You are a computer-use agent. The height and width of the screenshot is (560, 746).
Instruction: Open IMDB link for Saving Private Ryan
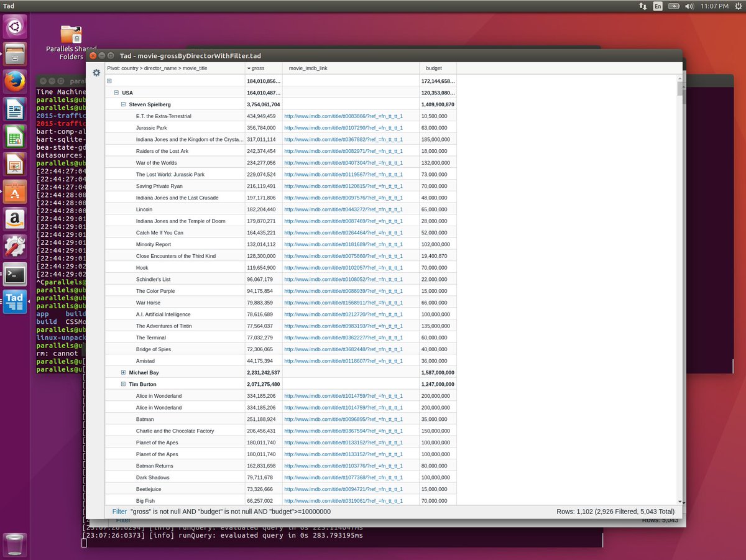tap(343, 186)
